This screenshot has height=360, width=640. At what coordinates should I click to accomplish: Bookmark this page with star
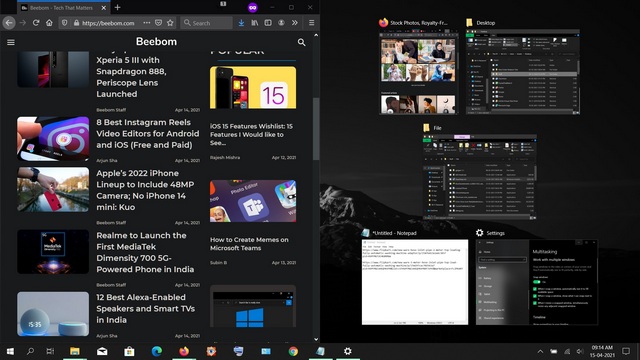coord(170,23)
